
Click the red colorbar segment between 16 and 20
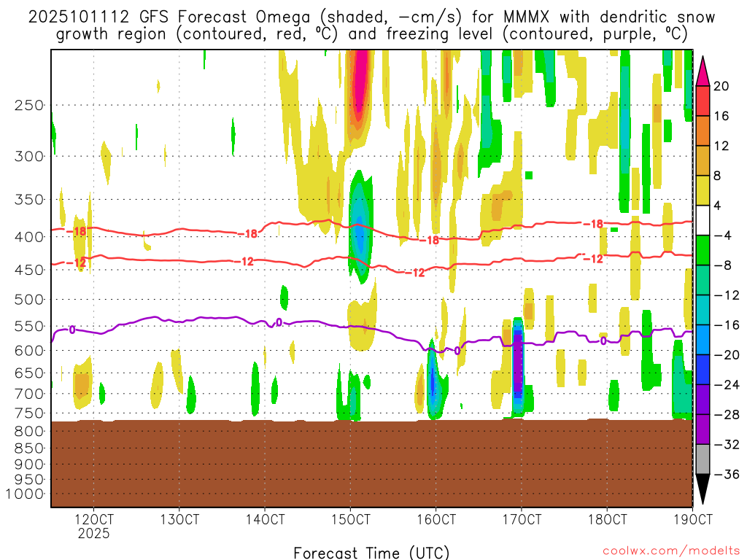click(703, 101)
